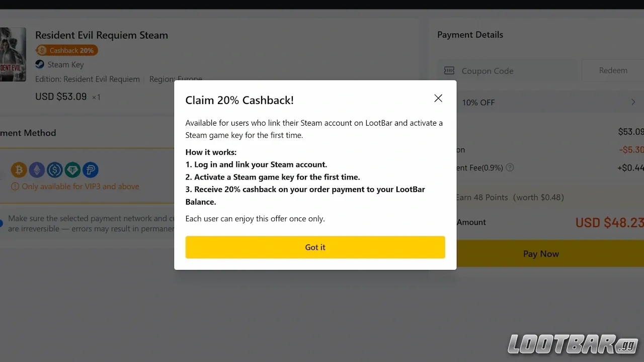
Task: Select the Ethereum payment method icon
Action: click(37, 170)
